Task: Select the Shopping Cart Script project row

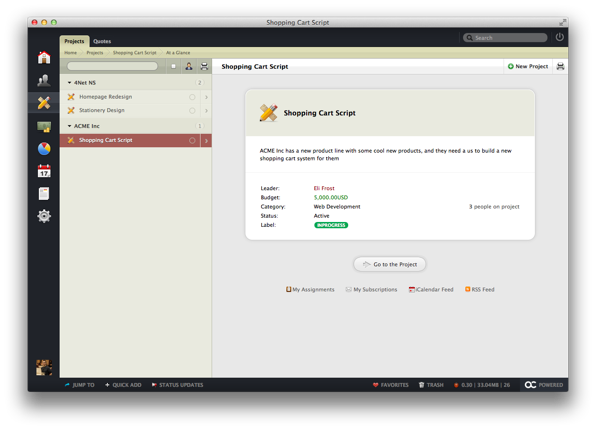Action: click(x=136, y=141)
